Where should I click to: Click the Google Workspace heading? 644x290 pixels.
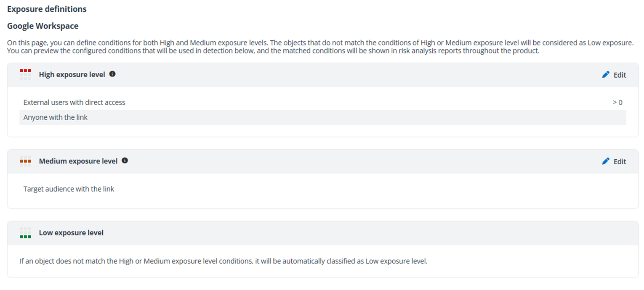pyautogui.click(x=42, y=26)
